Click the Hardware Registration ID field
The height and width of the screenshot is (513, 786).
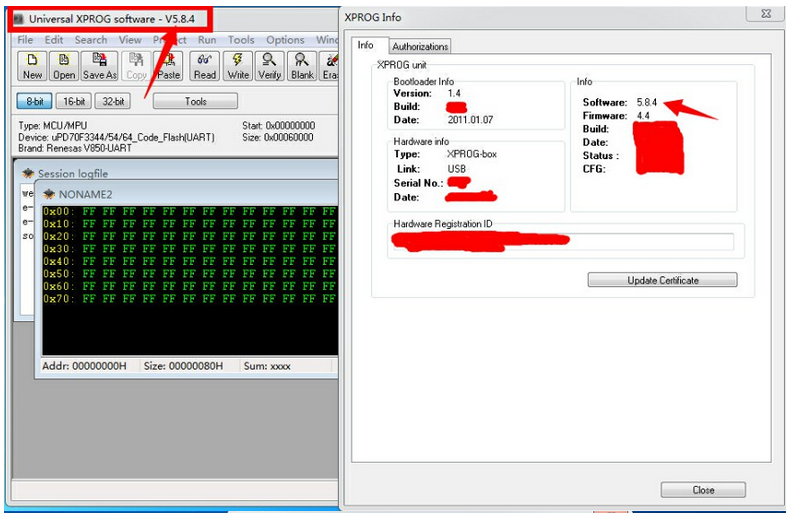pyautogui.click(x=561, y=241)
